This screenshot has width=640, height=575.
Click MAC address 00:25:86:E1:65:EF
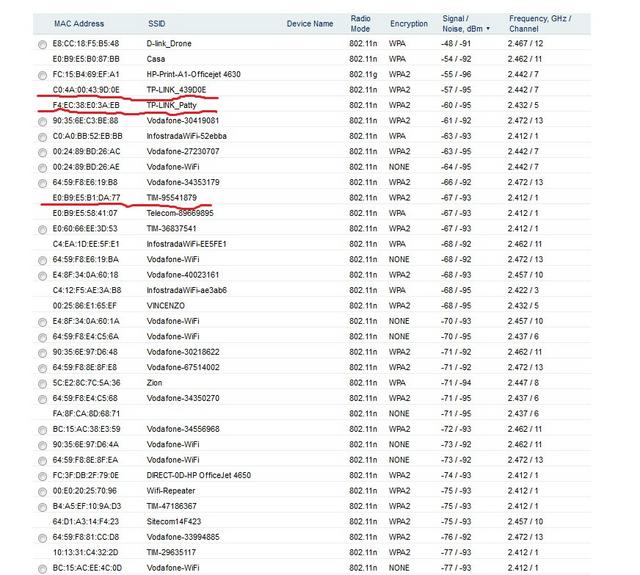click(84, 306)
